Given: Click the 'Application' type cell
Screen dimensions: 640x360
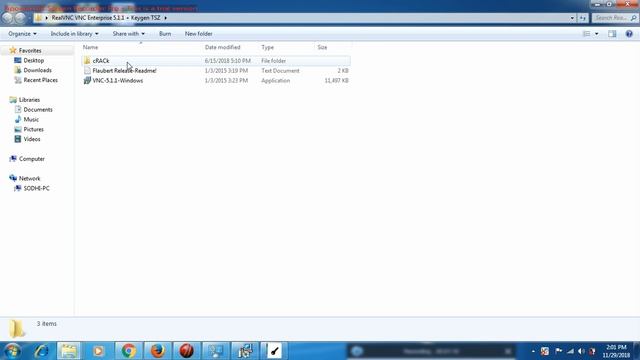Looking at the screenshot, I should pos(276,81).
